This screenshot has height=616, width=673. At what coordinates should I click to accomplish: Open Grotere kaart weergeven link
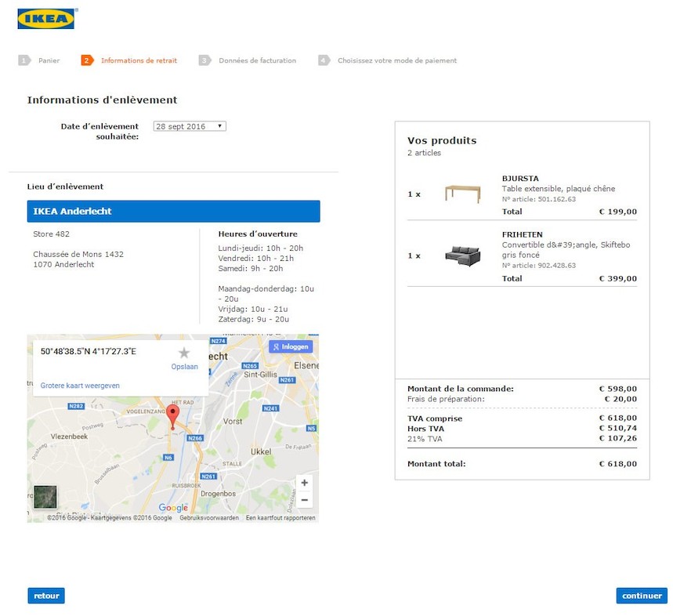click(80, 386)
